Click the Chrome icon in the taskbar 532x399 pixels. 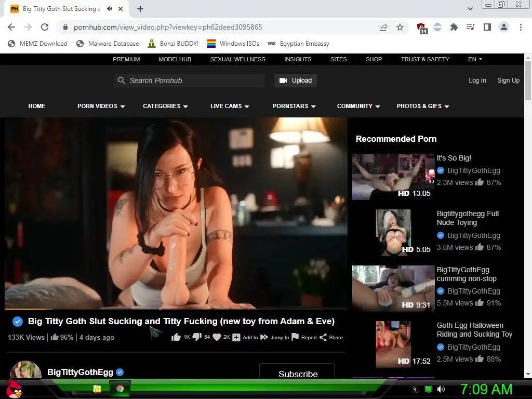120,389
